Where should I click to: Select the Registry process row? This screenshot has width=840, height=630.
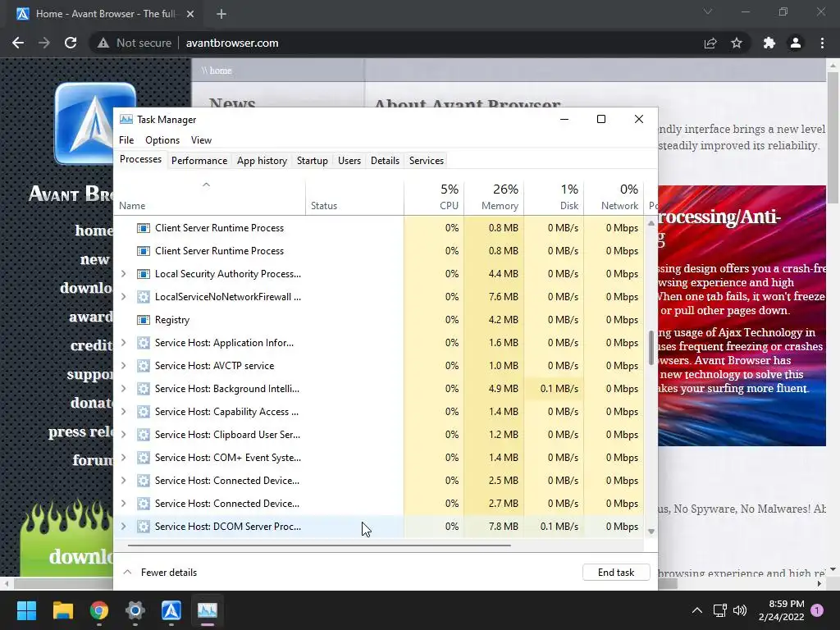pyautogui.click(x=379, y=320)
